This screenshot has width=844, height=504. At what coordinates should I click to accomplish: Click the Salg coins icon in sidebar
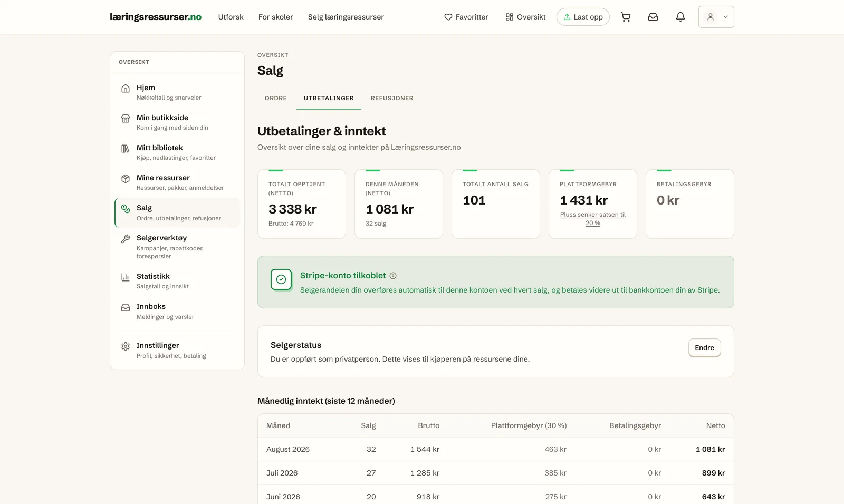(126, 208)
